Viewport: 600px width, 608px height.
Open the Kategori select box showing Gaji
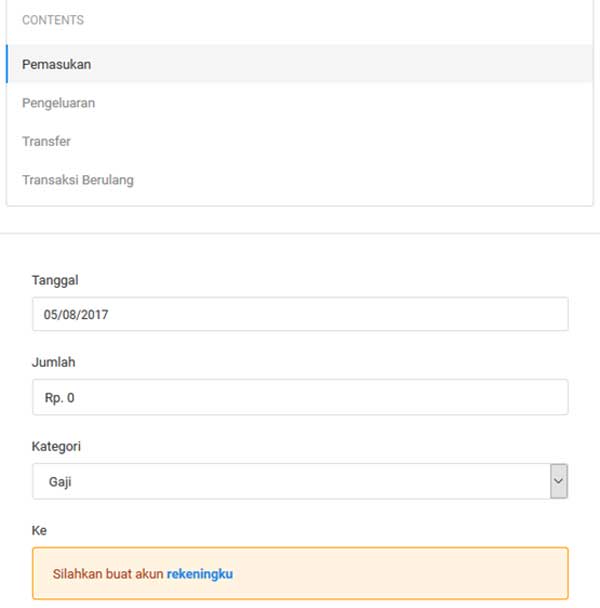pos(290,481)
